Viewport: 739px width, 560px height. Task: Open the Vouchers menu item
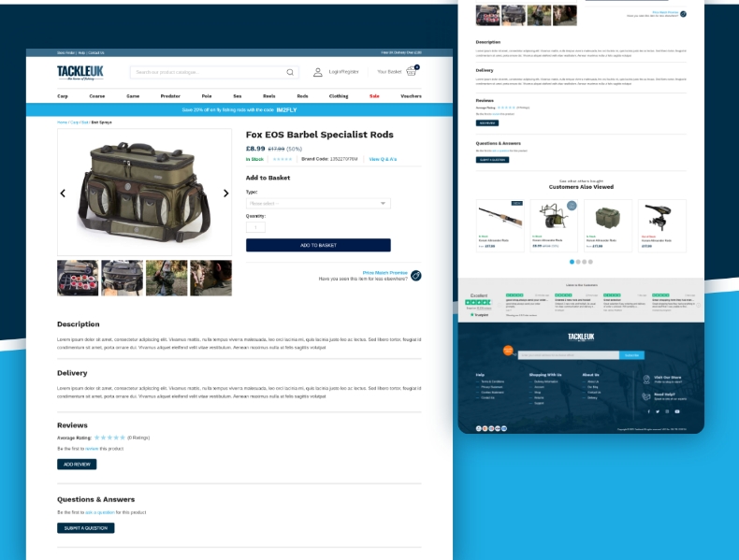point(411,96)
